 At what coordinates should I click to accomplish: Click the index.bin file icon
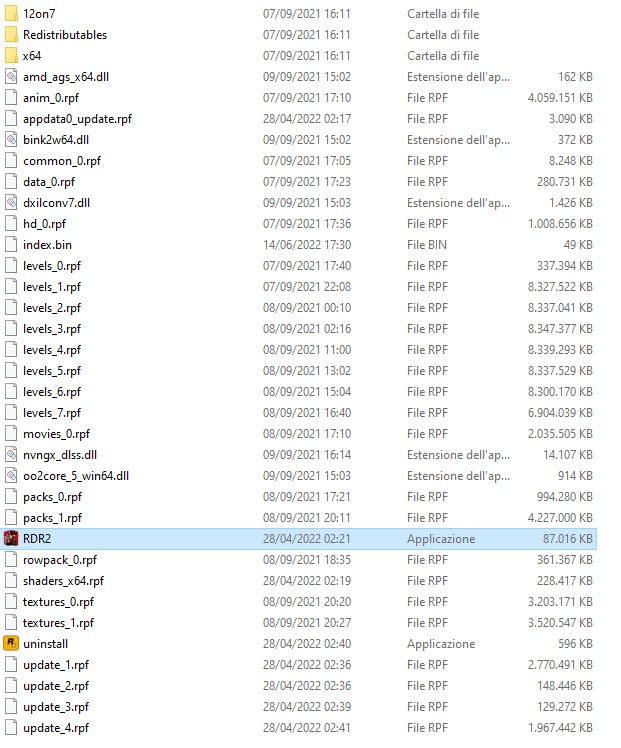(x=11, y=244)
